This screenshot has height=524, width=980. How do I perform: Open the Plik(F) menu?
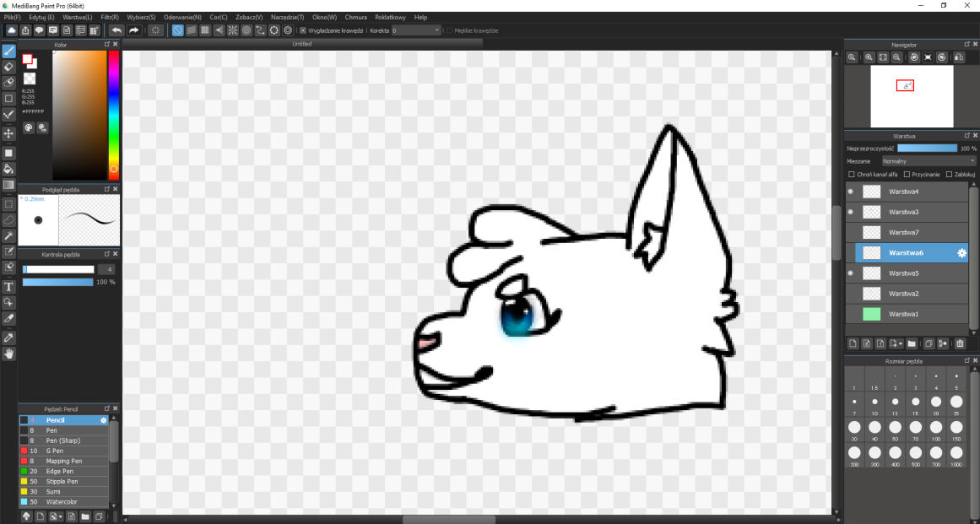coord(13,18)
